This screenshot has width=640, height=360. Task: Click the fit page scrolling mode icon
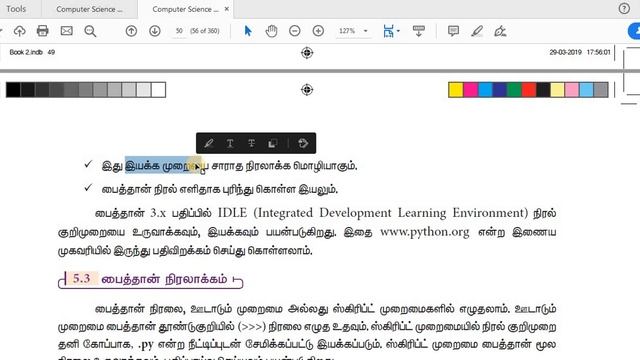coord(388,31)
